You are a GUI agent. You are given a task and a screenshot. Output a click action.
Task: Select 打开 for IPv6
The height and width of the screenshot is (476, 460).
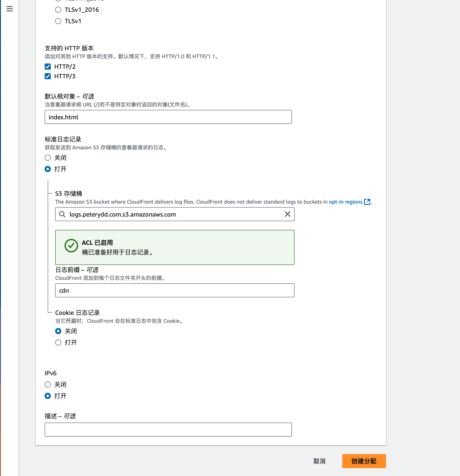pos(48,396)
